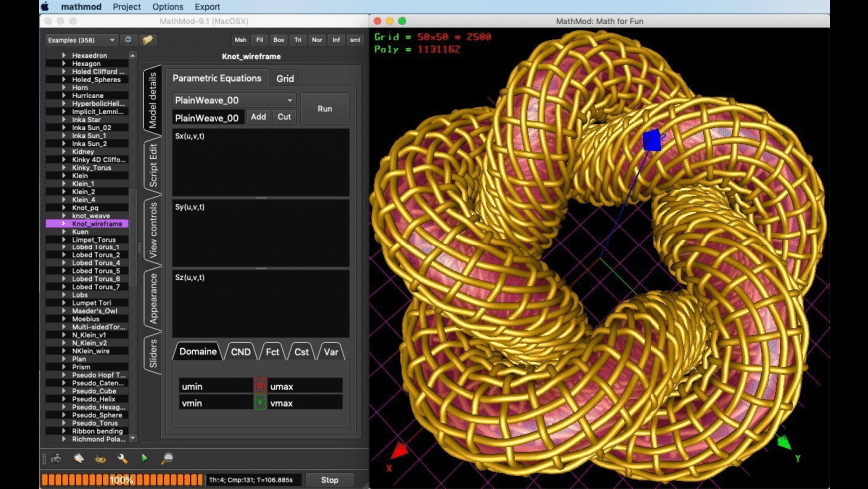868x489 pixels.
Task: Open the Examples (358) dropdown
Action: [82, 40]
